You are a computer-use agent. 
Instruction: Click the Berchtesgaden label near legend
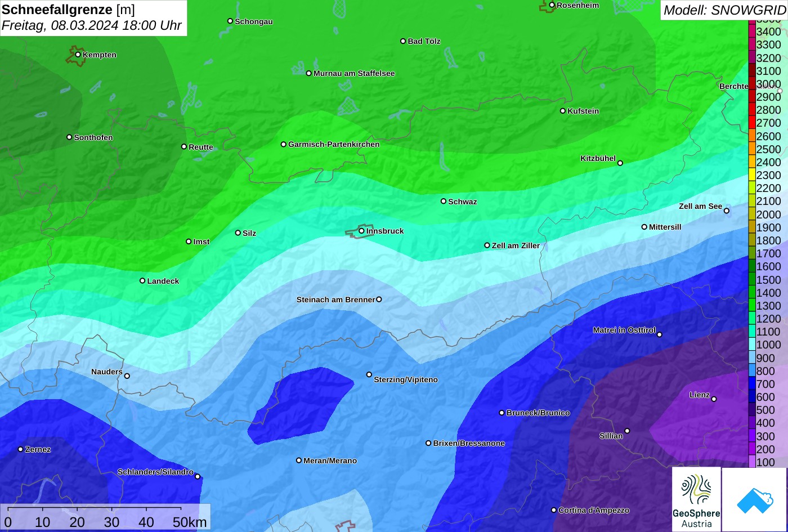click(734, 86)
